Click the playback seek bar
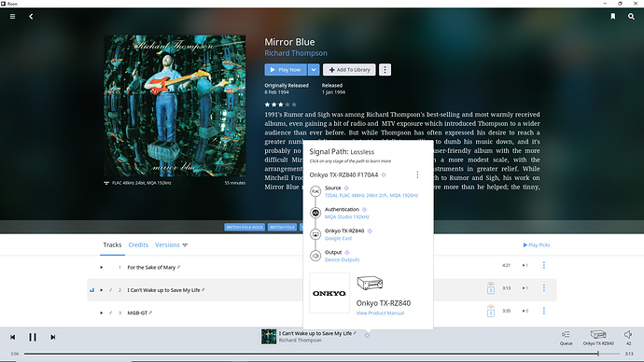 (x=322, y=354)
